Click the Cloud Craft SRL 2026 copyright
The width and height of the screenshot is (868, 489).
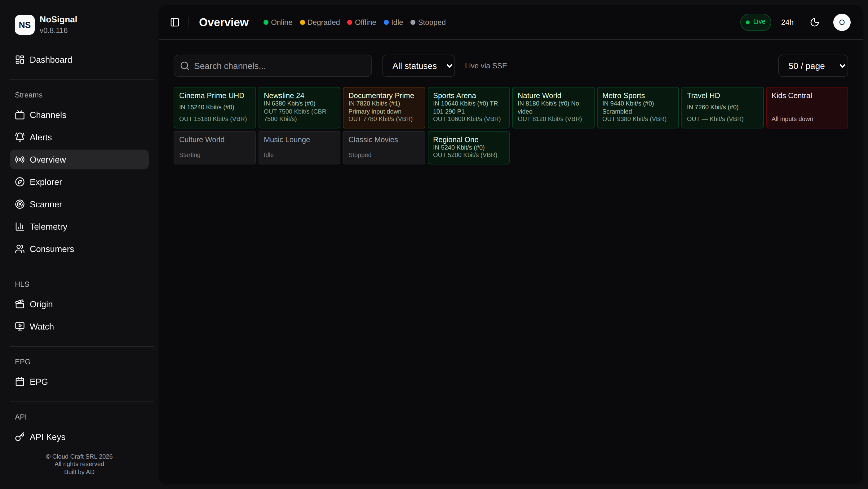[x=79, y=456]
